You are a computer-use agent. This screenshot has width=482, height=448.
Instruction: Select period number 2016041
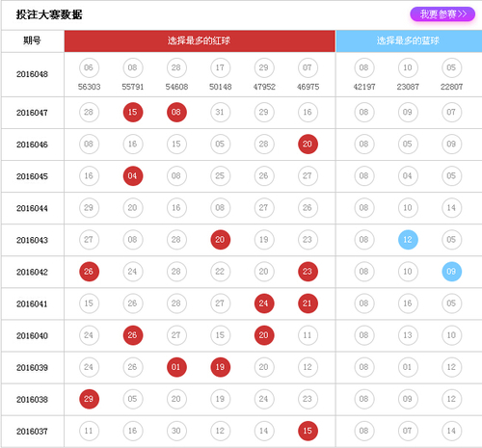pyautogui.click(x=32, y=304)
